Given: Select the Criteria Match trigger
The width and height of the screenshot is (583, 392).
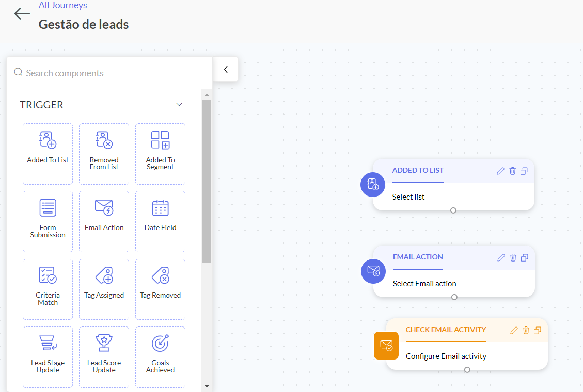Looking at the screenshot, I should [48, 288].
